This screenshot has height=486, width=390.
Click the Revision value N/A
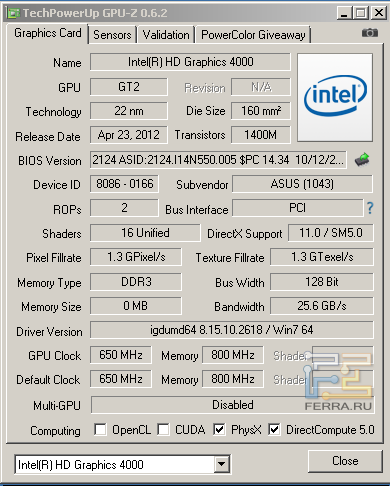coord(261,87)
